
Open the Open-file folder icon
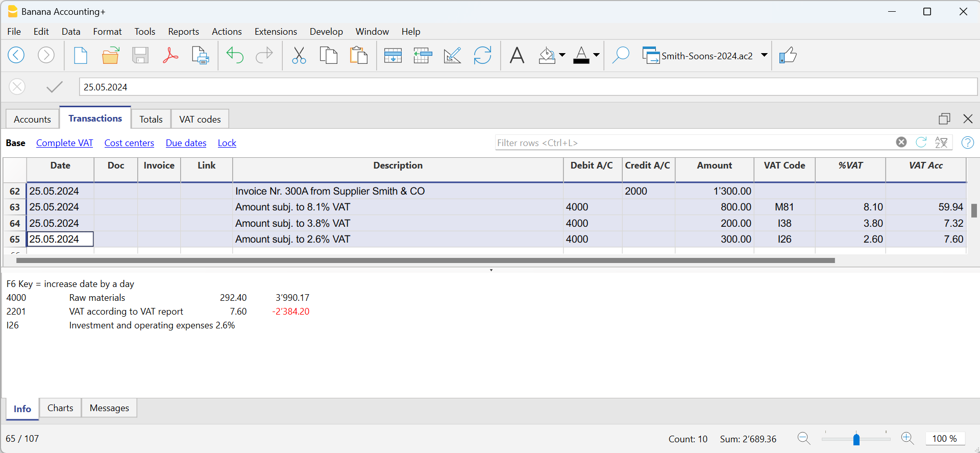pyautogui.click(x=110, y=55)
